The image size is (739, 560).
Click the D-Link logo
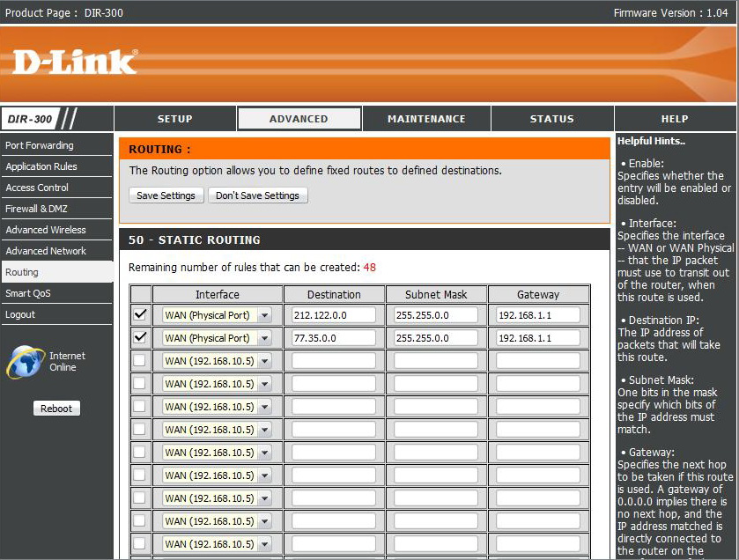75,62
